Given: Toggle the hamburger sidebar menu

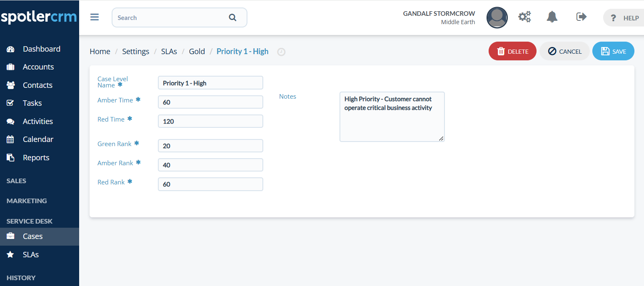Looking at the screenshot, I should [x=95, y=17].
